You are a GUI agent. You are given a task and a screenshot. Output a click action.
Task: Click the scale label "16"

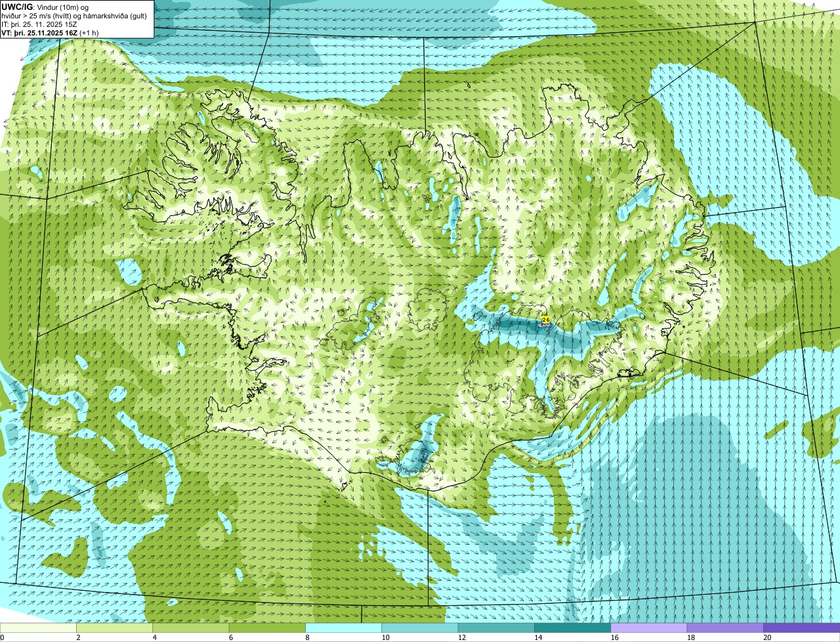click(614, 637)
